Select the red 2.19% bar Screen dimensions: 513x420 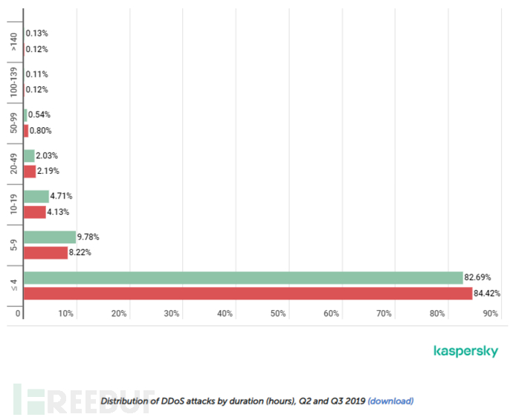[30, 171]
